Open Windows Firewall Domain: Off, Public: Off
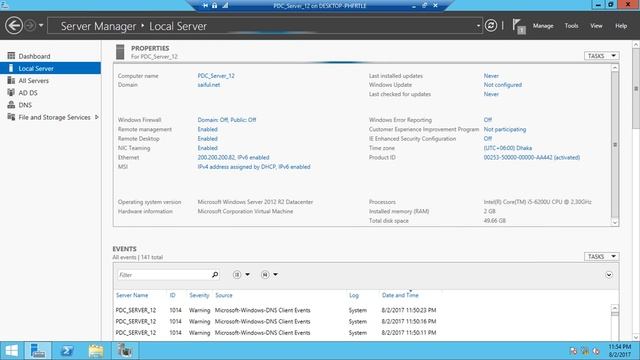The height and width of the screenshot is (360, 640). point(227,120)
